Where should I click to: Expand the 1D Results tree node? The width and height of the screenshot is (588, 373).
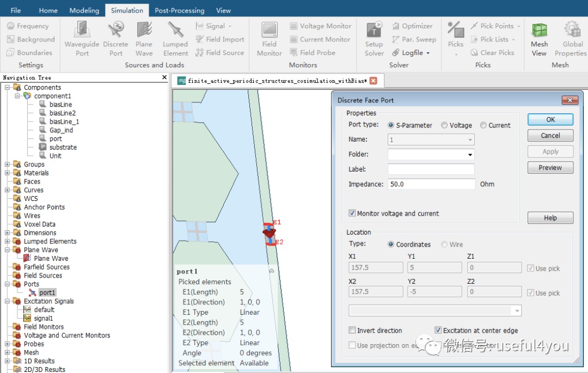coord(7,361)
